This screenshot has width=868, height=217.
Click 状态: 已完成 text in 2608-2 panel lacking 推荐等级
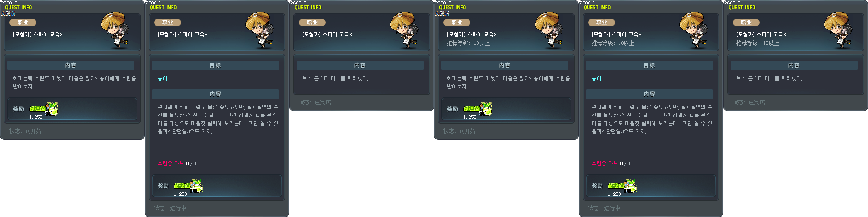click(314, 102)
